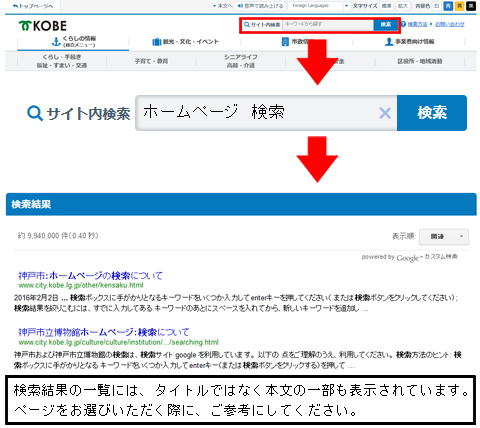Select the yellow background color swatch
Viewport: 480px width, 428px height.
[x=459, y=6]
